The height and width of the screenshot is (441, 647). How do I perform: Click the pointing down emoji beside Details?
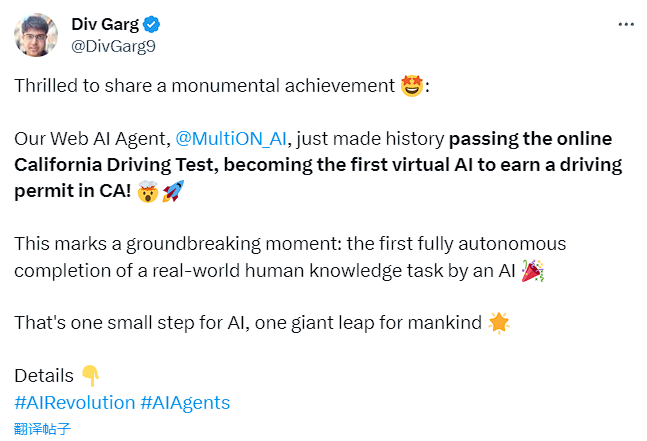(90, 376)
